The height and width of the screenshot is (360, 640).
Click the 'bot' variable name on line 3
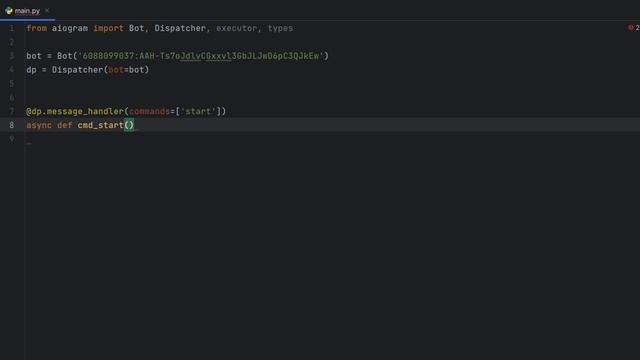click(x=34, y=56)
